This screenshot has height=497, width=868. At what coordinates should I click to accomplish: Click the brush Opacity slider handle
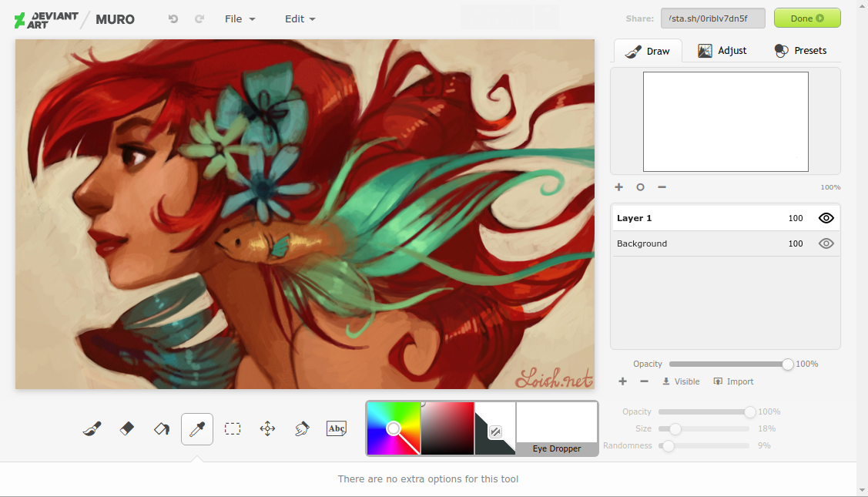click(749, 411)
